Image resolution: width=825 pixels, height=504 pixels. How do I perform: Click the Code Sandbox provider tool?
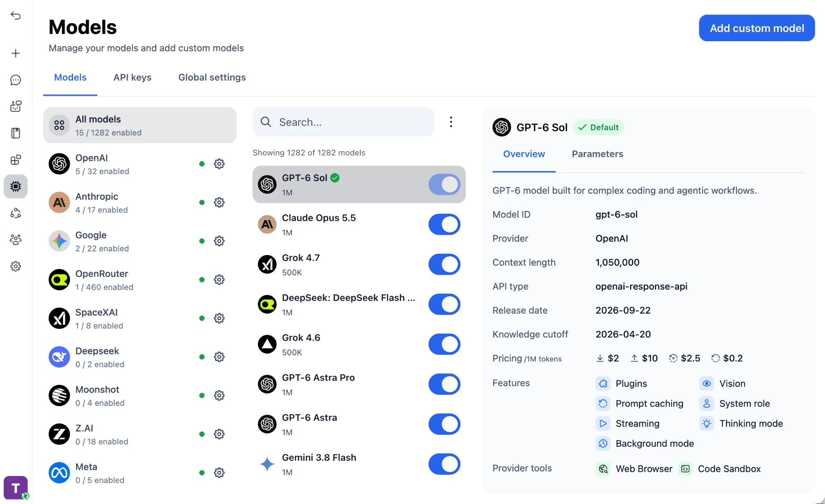coord(720,469)
